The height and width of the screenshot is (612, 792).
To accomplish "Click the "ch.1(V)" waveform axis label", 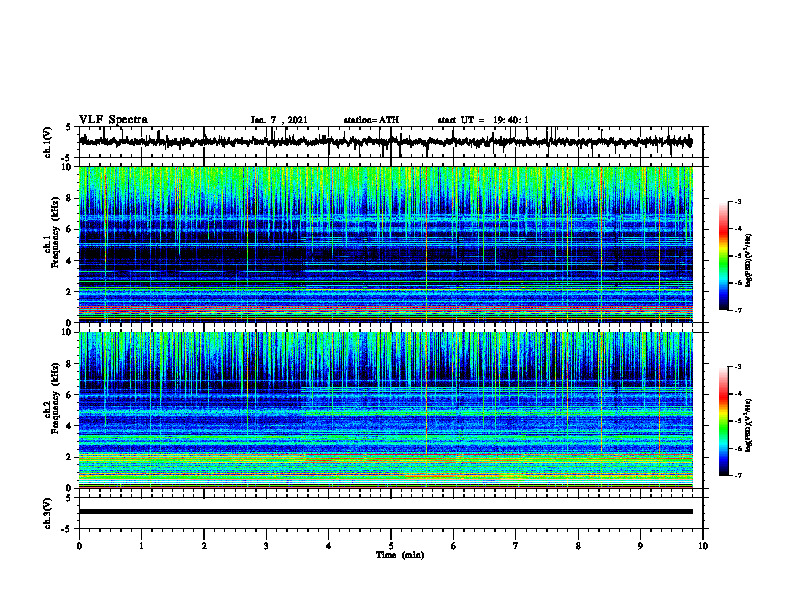I will 48,142.
